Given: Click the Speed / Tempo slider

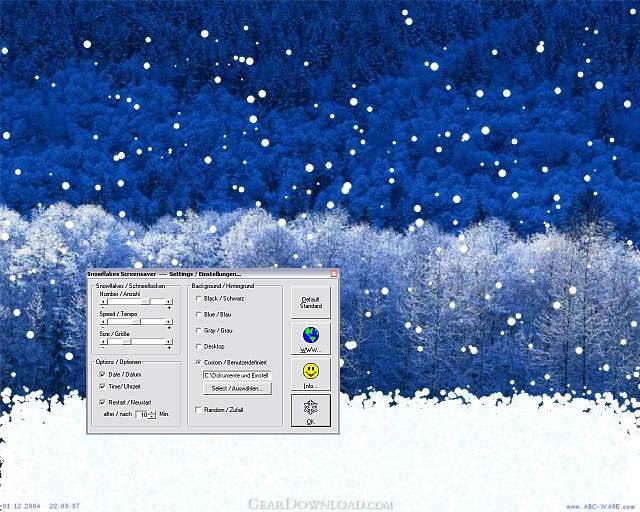Looking at the screenshot, I should click(x=135, y=322).
